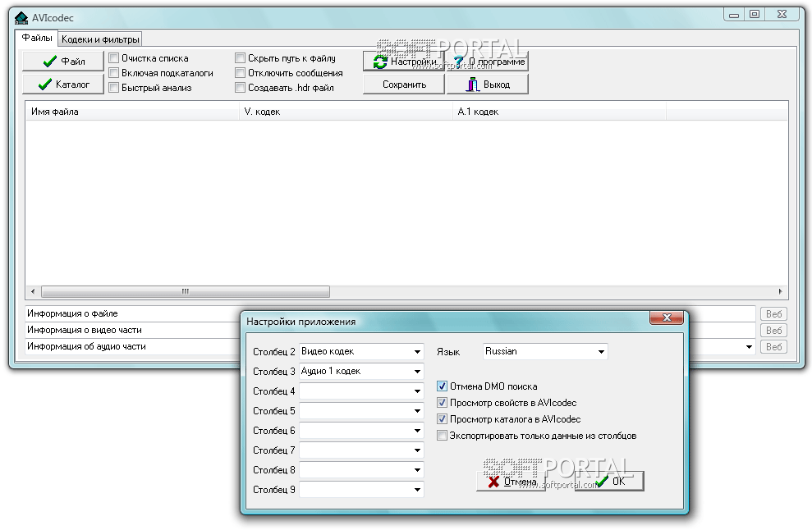Click the Имя файла column header
Image resolution: width=812 pixels, height=530 pixels.
click(132, 112)
